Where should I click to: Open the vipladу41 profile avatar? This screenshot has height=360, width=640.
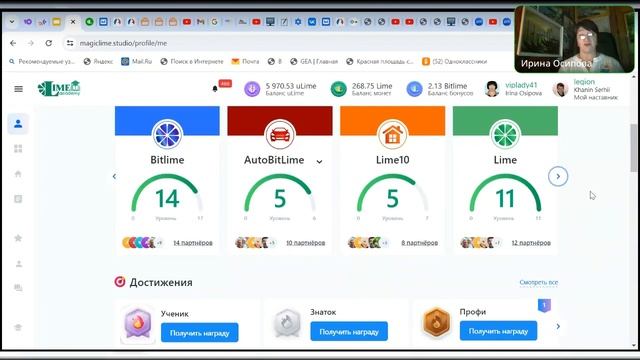[x=492, y=89]
